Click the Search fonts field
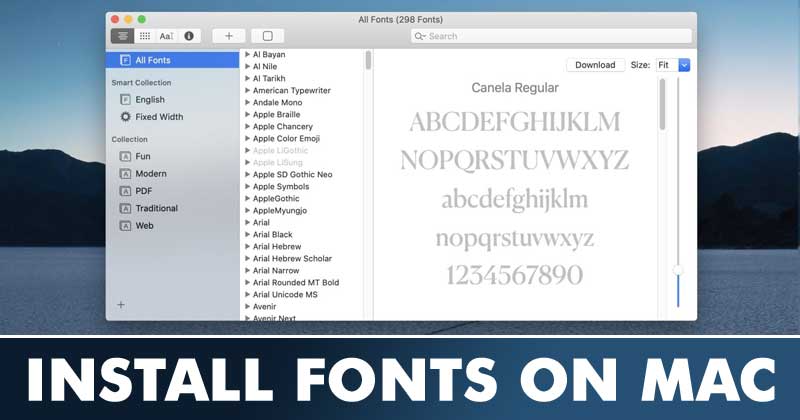 (x=551, y=36)
